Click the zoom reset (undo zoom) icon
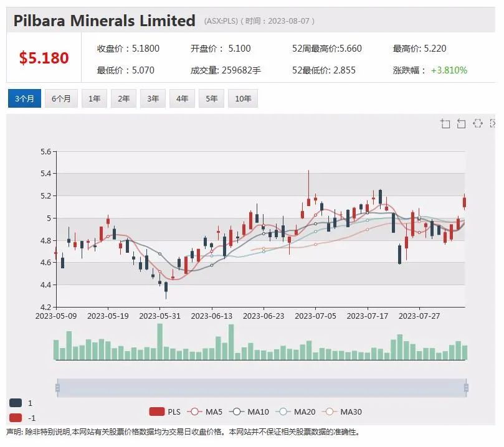This screenshot has width=504, height=447. click(x=461, y=124)
